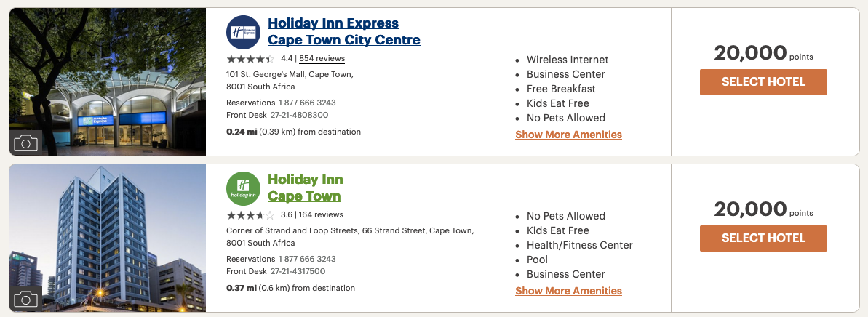Click the 4.4 star rating icons
The width and height of the screenshot is (868, 317).
(x=250, y=59)
